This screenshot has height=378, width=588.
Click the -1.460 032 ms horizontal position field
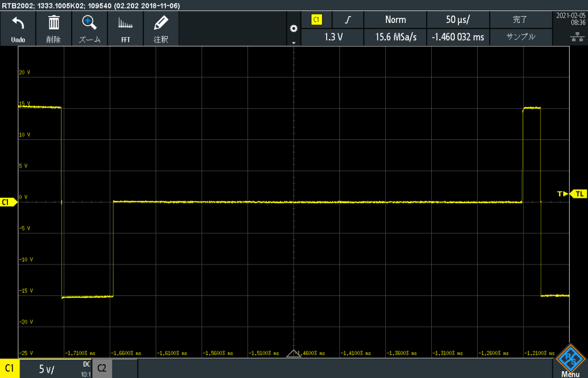[458, 37]
